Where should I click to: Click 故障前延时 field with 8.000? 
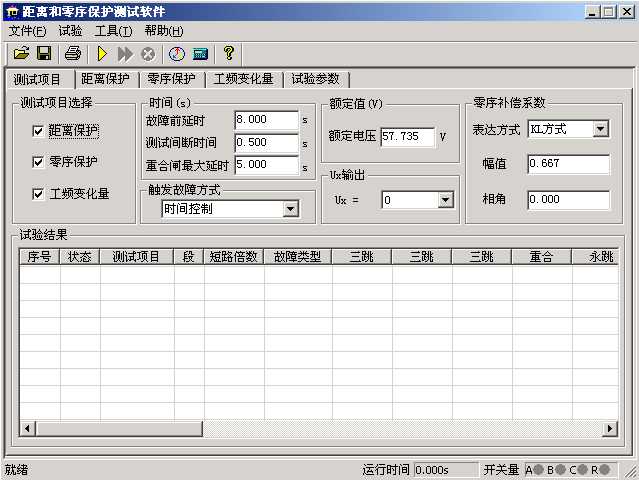(267, 120)
